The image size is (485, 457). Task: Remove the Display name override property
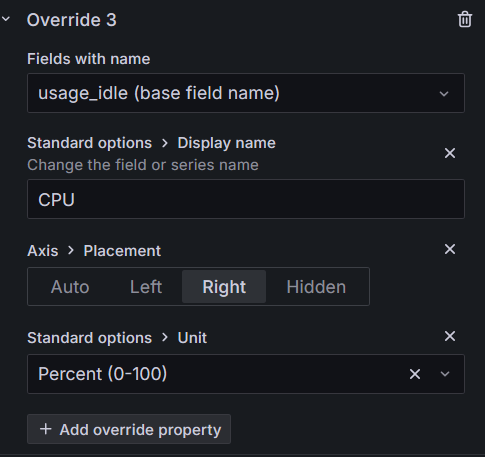(450, 153)
